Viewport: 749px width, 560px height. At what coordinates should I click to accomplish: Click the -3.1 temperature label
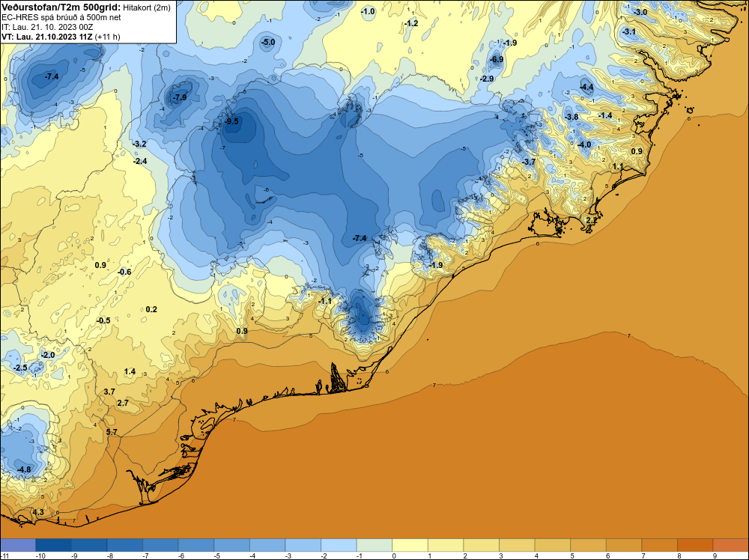point(629,32)
